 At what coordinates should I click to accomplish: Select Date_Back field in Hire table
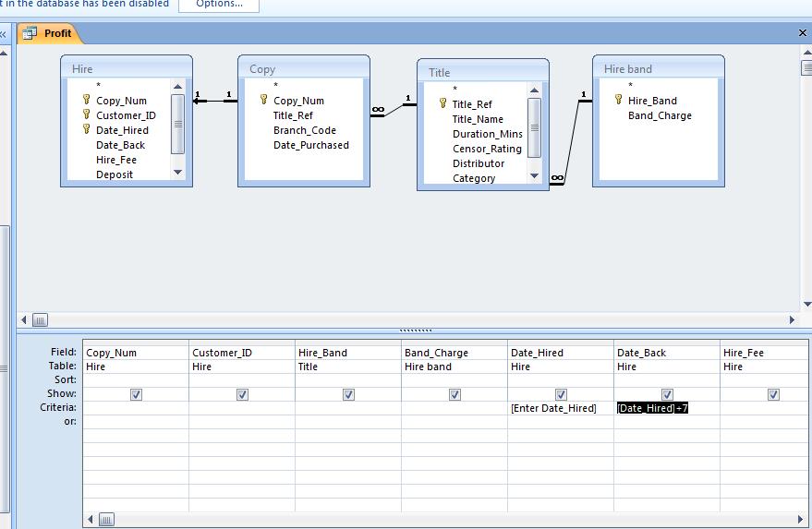(x=120, y=145)
